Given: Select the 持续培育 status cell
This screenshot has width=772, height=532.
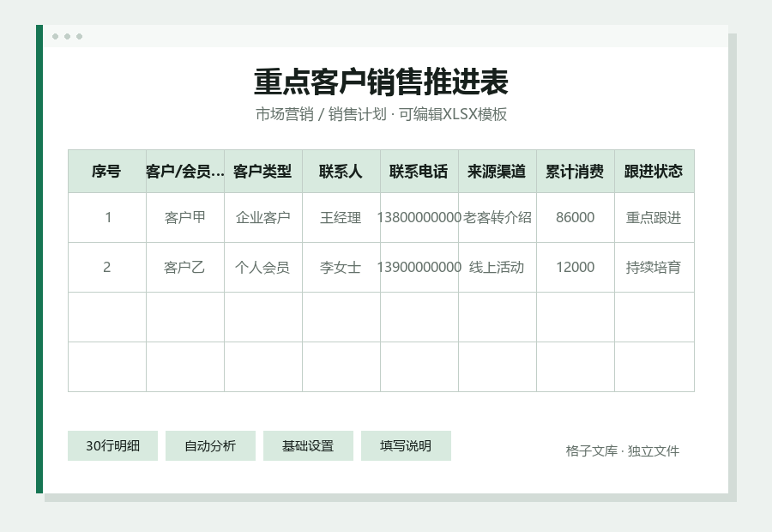Looking at the screenshot, I should (654, 267).
